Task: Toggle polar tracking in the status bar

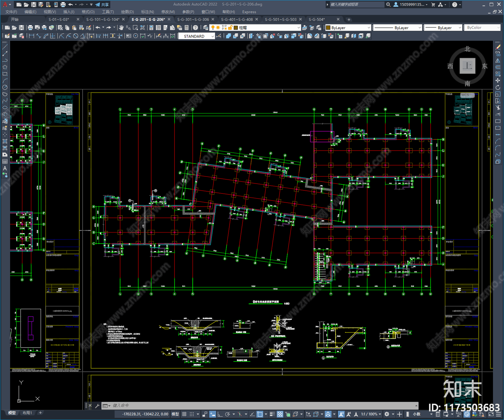Action: 227,414
